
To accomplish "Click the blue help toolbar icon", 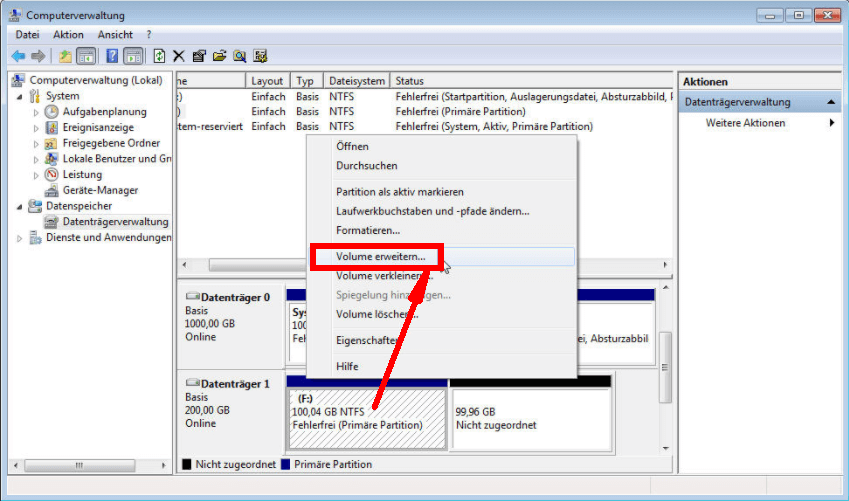I will pyautogui.click(x=112, y=56).
